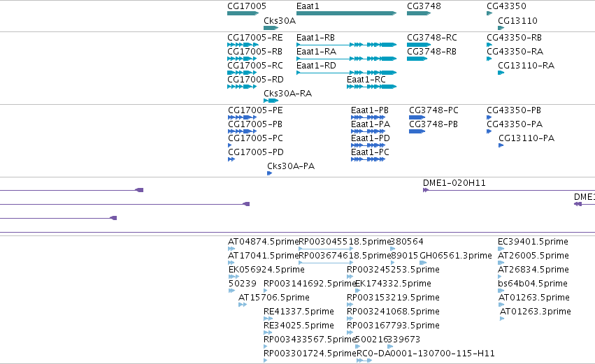Select transcript CG17005-RD
Viewport: 595px width, 364px height.
coord(255,80)
